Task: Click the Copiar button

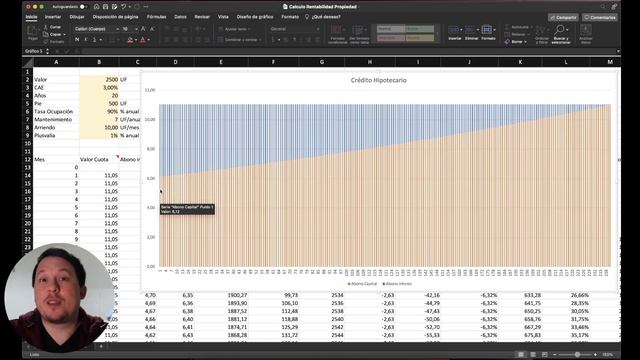Action: click(52, 34)
